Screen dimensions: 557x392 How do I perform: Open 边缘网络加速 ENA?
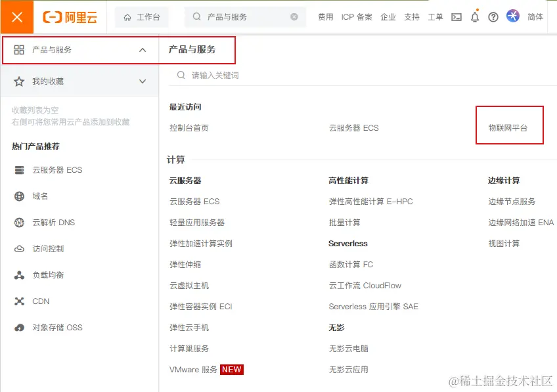coord(521,223)
